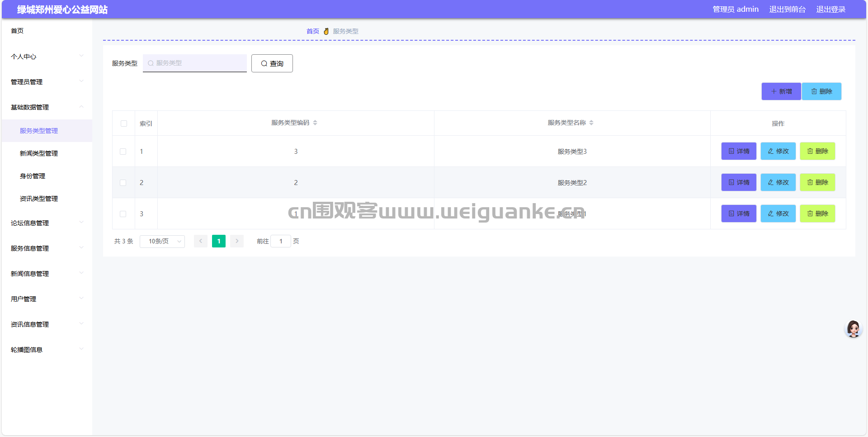Sort ascending by 服务类型编码 sort icon
Screen dimensions: 868x437
(315, 121)
